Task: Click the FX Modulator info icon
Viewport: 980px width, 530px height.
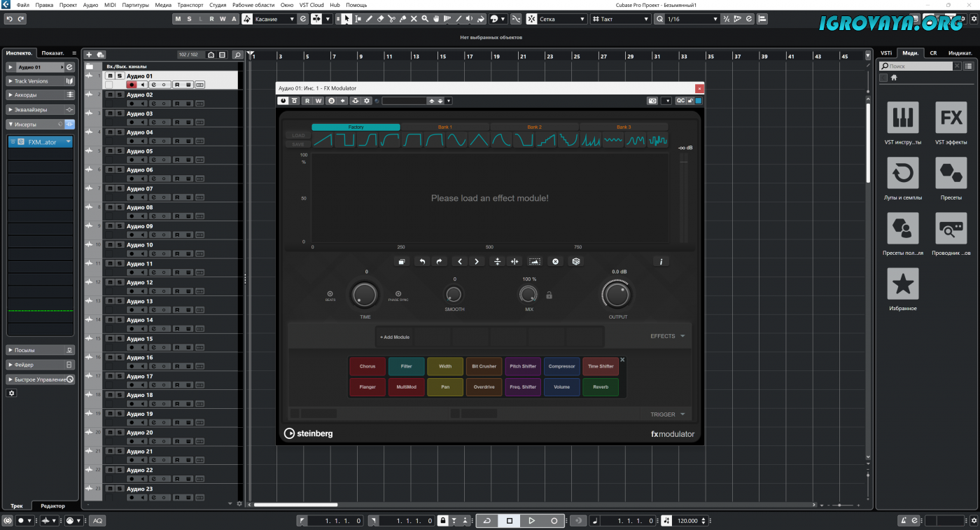Action: click(660, 261)
